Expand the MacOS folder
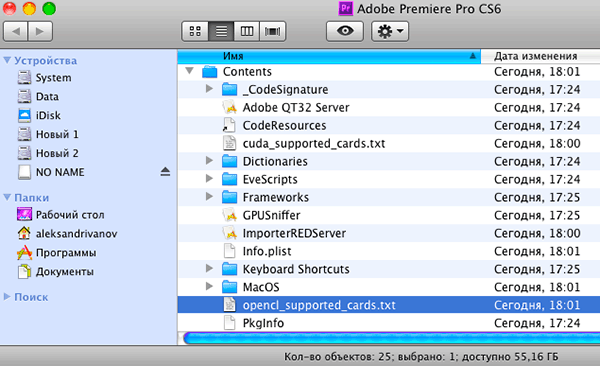The height and width of the screenshot is (366, 600). pos(209,286)
